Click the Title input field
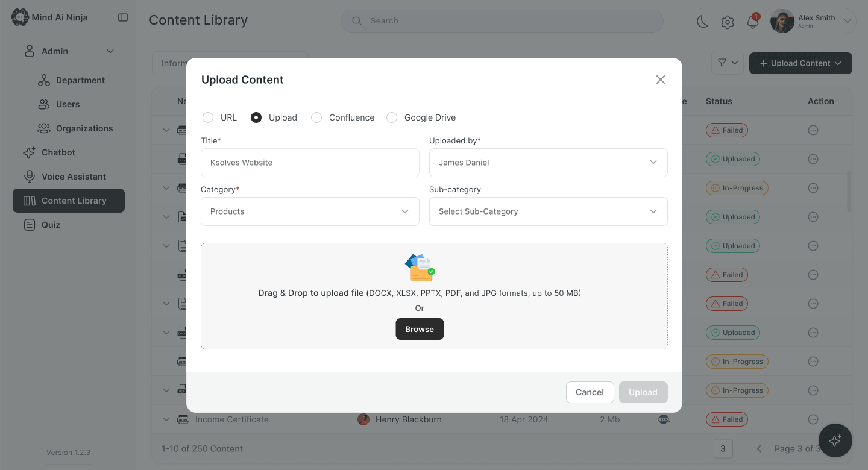 point(310,163)
